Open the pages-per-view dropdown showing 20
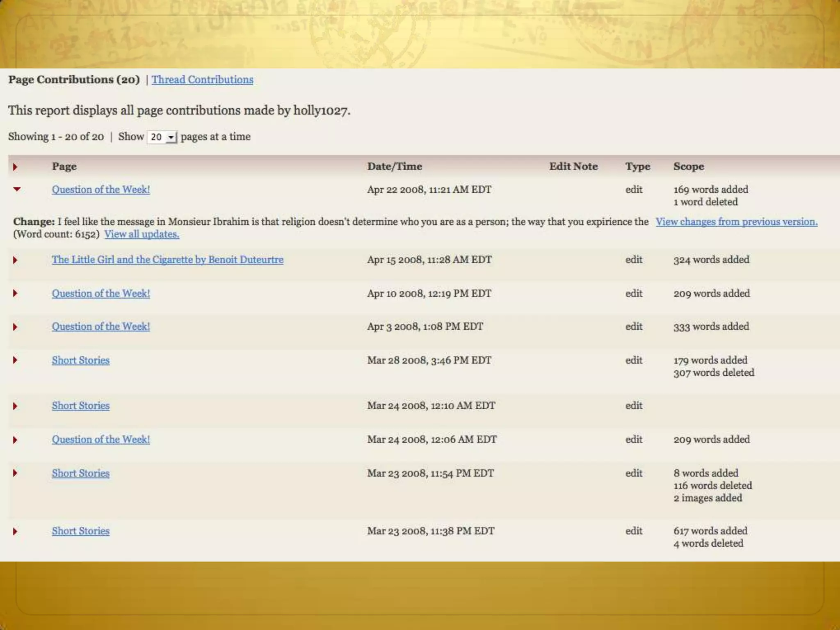 coord(162,137)
